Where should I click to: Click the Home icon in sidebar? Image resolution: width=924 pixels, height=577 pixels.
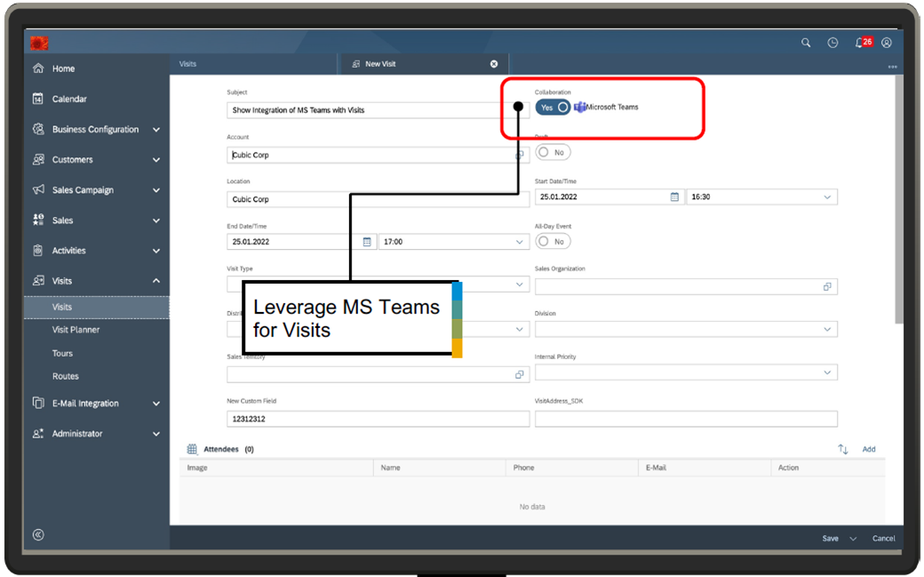pos(38,68)
